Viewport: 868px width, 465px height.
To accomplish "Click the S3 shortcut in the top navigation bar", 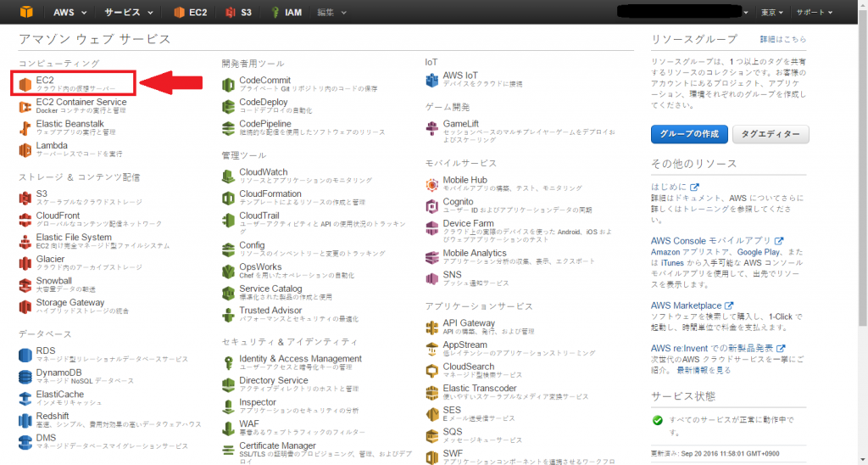I will [x=239, y=13].
